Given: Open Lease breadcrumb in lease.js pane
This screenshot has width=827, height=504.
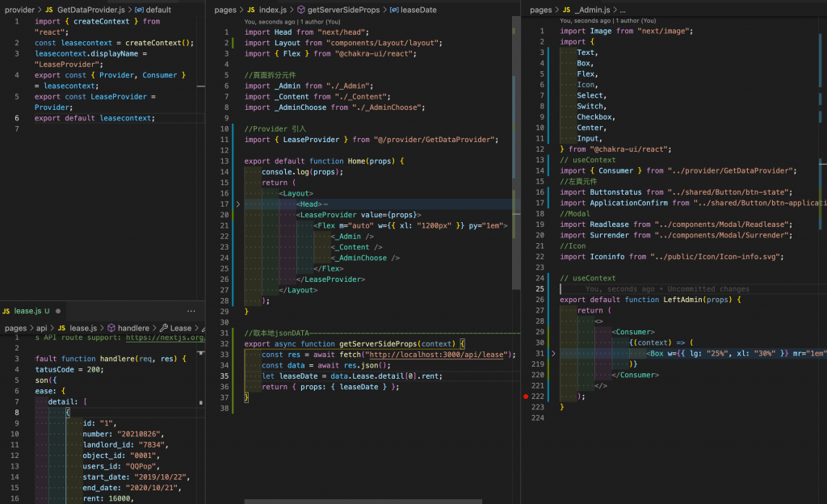Looking at the screenshot, I should point(181,328).
